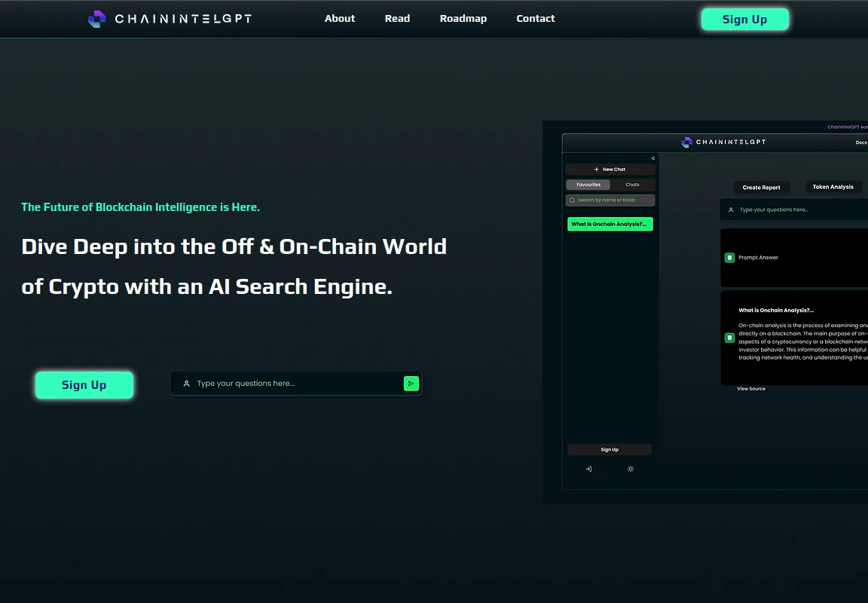Image resolution: width=868 pixels, height=603 pixels.
Task: Click the plus icon beside New Chat
Action: [597, 170]
